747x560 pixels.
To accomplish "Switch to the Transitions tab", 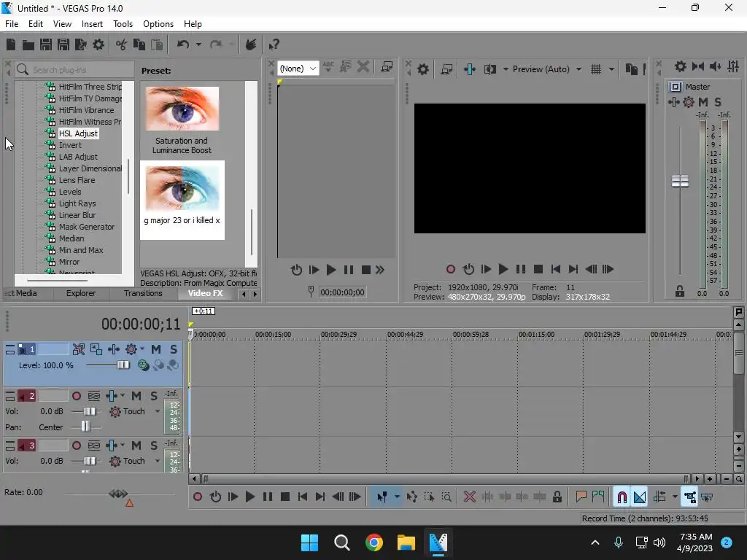I will (143, 293).
